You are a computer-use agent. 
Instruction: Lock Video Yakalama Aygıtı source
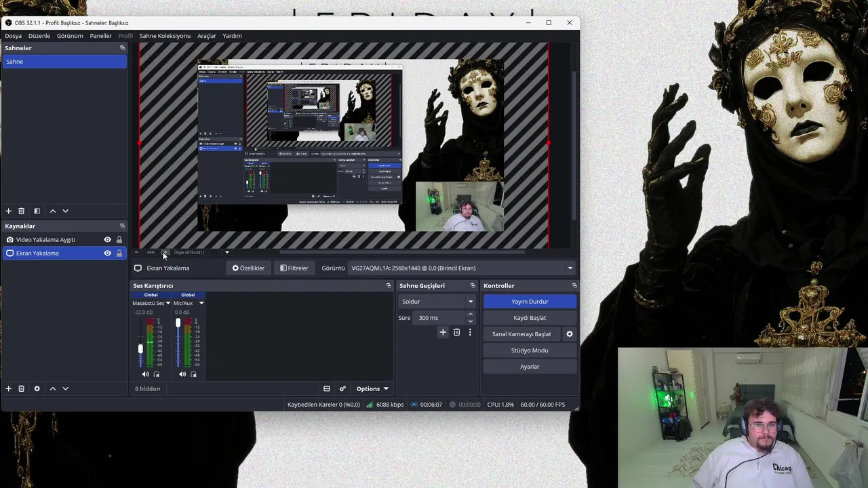click(x=119, y=240)
